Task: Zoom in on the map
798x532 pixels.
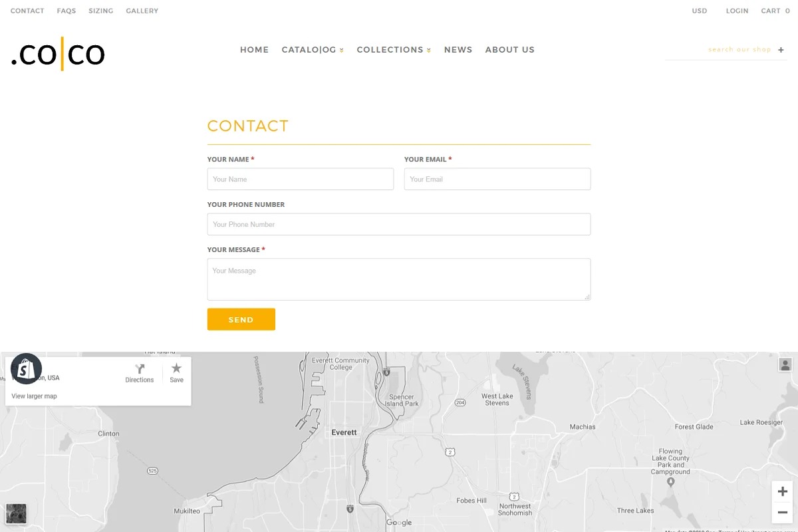Action: coord(782,491)
